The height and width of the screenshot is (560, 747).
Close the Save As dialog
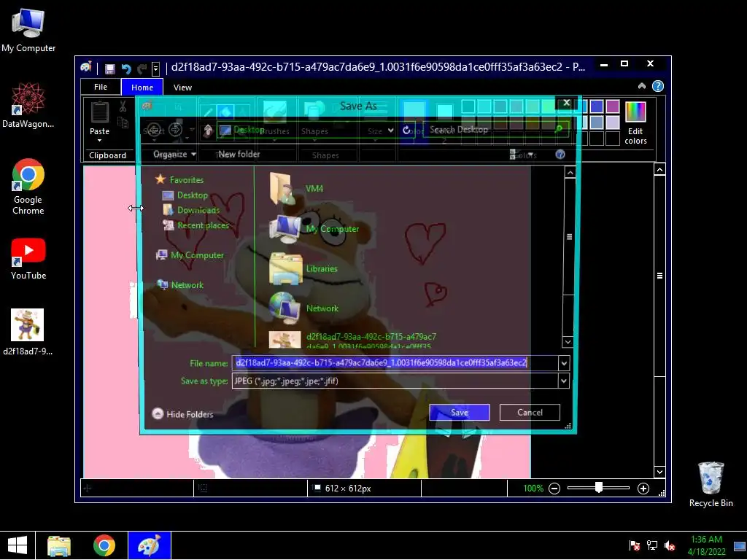click(x=566, y=103)
